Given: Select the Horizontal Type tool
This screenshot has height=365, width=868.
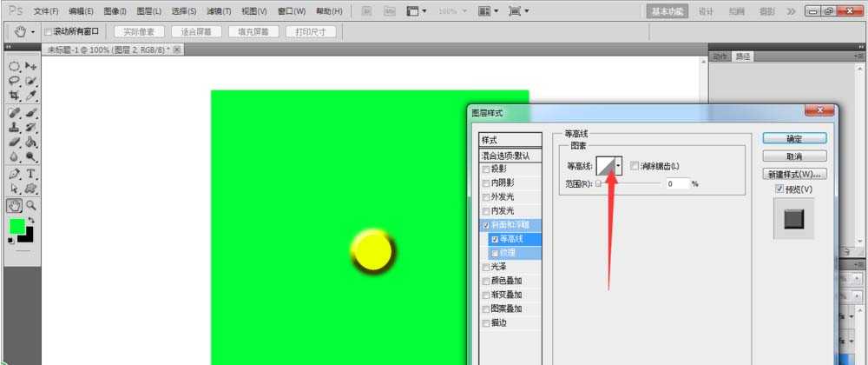Looking at the screenshot, I should point(31,174).
